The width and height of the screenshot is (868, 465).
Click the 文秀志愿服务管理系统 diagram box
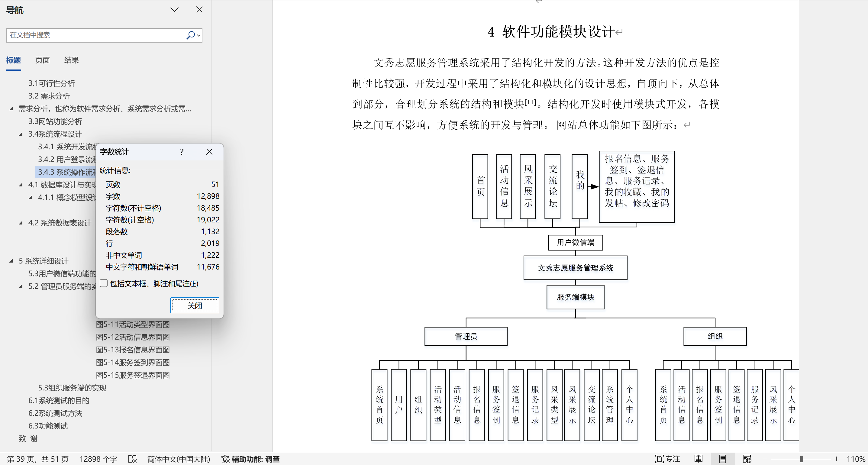pyautogui.click(x=576, y=268)
